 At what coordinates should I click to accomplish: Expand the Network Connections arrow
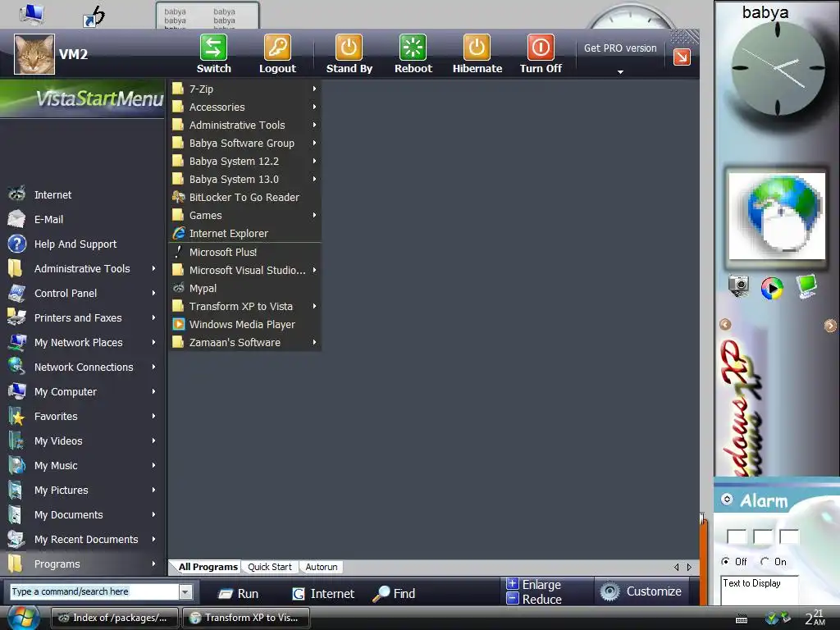pyautogui.click(x=153, y=367)
